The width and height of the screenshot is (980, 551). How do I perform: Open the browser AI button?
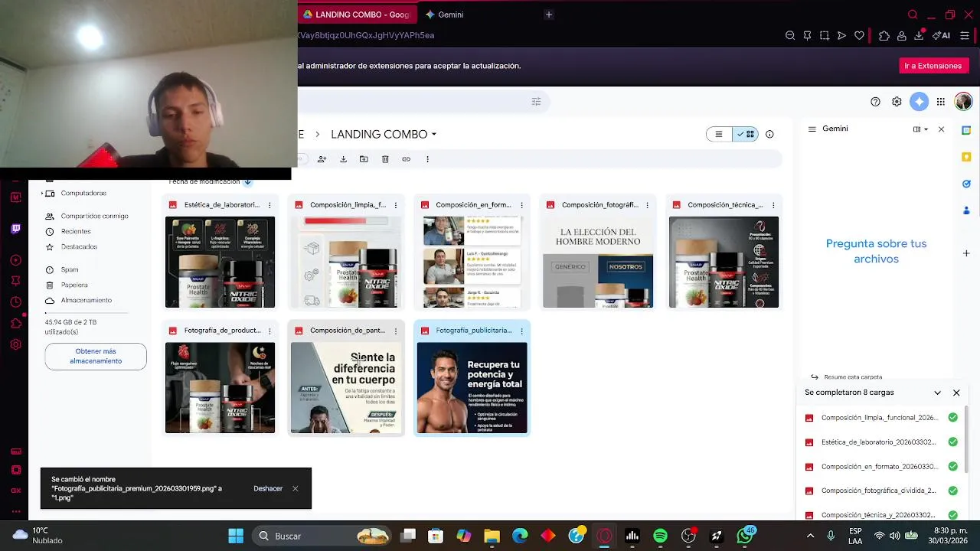pos(941,35)
